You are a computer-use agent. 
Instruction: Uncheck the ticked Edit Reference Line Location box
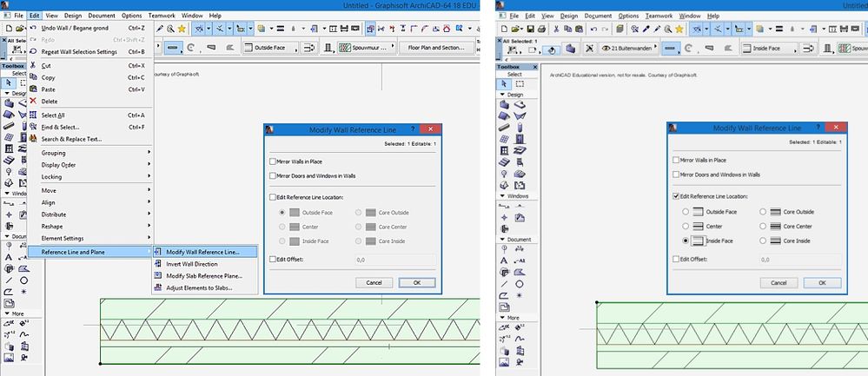point(675,195)
